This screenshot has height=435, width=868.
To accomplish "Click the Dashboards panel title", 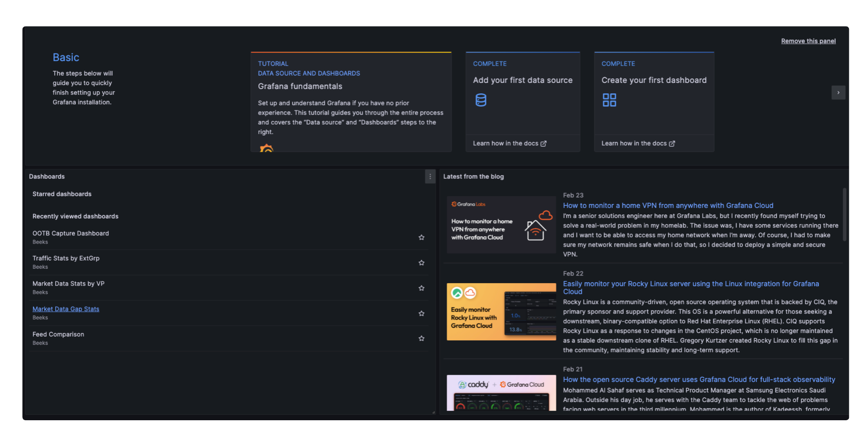I will click(x=47, y=177).
